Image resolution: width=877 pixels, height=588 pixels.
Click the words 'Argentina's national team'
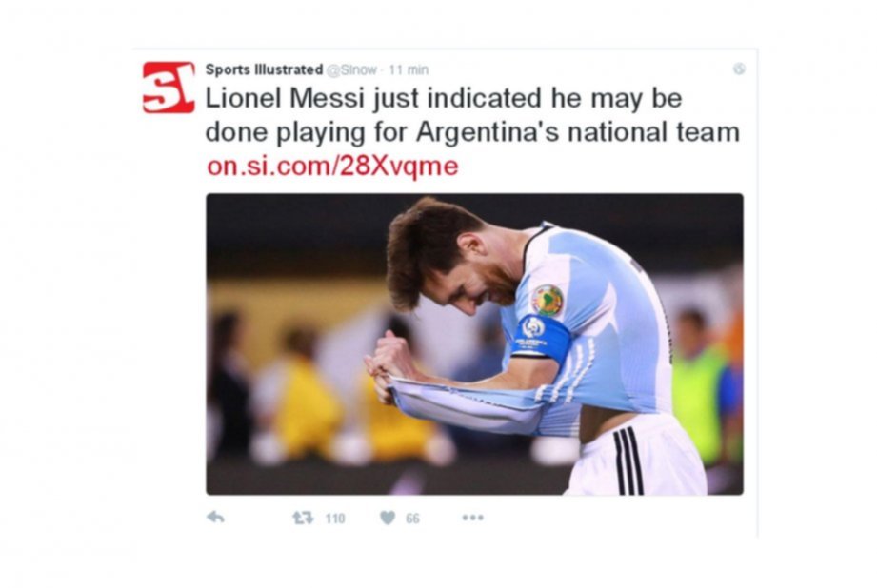[x=578, y=132]
